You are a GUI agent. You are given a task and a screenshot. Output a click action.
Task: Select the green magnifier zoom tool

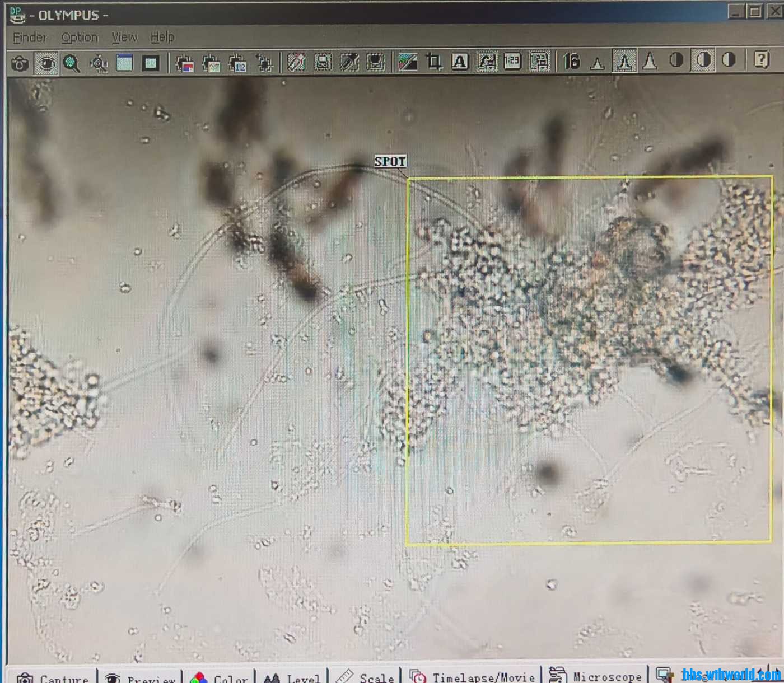click(x=72, y=63)
